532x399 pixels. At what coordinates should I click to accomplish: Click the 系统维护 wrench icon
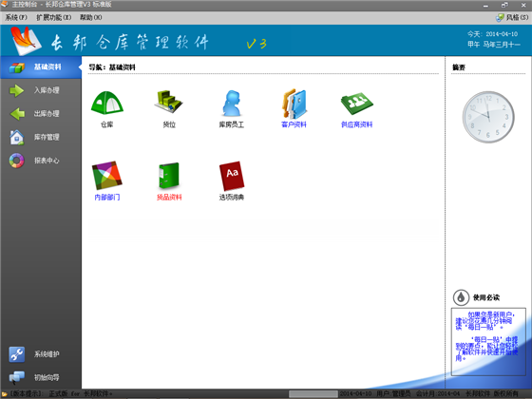tap(17, 354)
